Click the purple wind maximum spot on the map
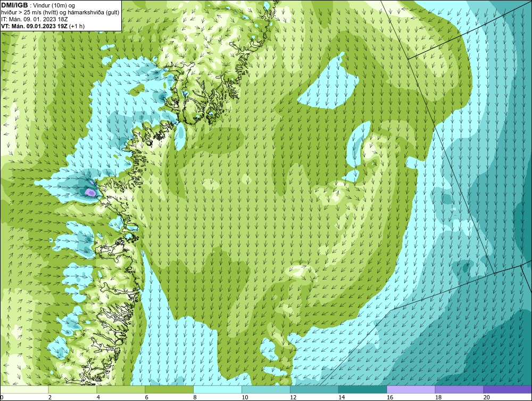532x401 pixels. (90, 193)
